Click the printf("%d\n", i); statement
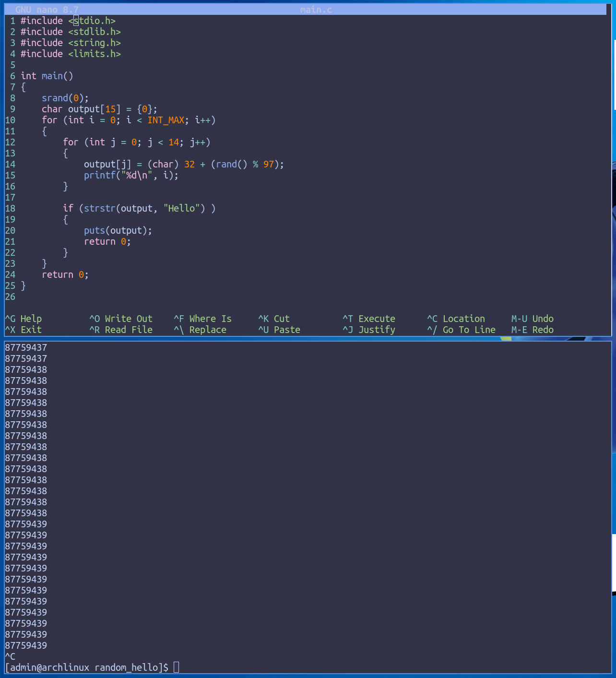Viewport: 616px width, 678px height. [131, 175]
